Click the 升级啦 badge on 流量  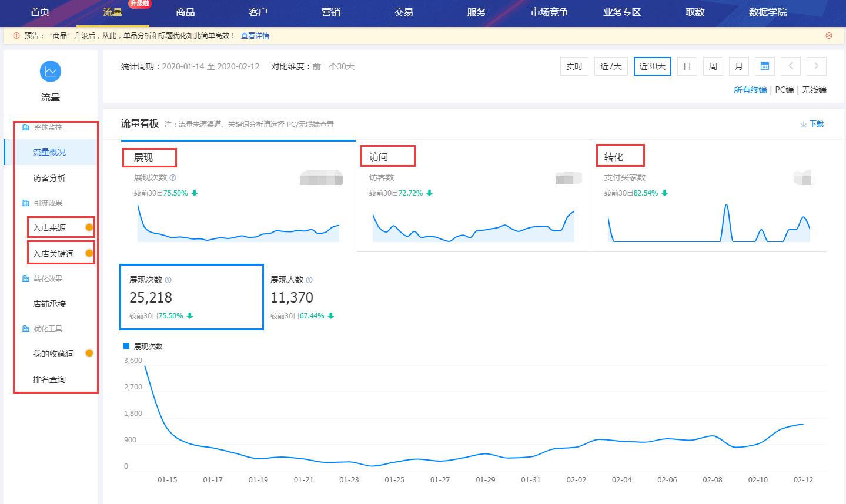(x=140, y=4)
